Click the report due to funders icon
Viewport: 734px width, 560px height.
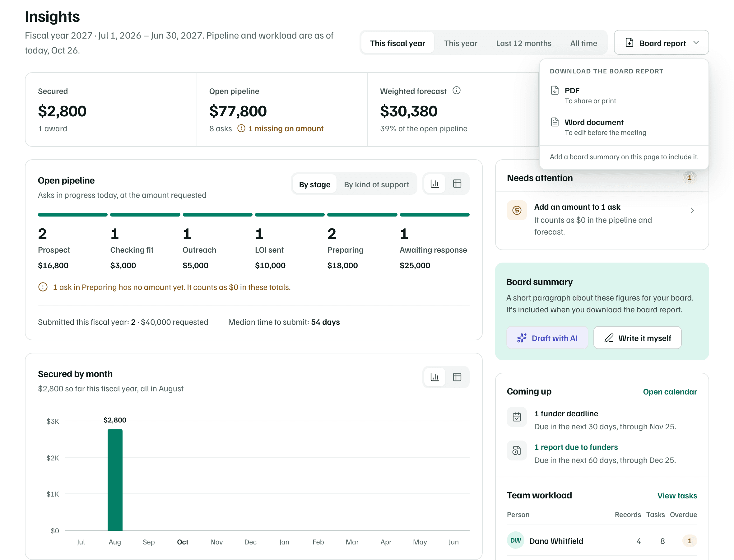[516, 451]
